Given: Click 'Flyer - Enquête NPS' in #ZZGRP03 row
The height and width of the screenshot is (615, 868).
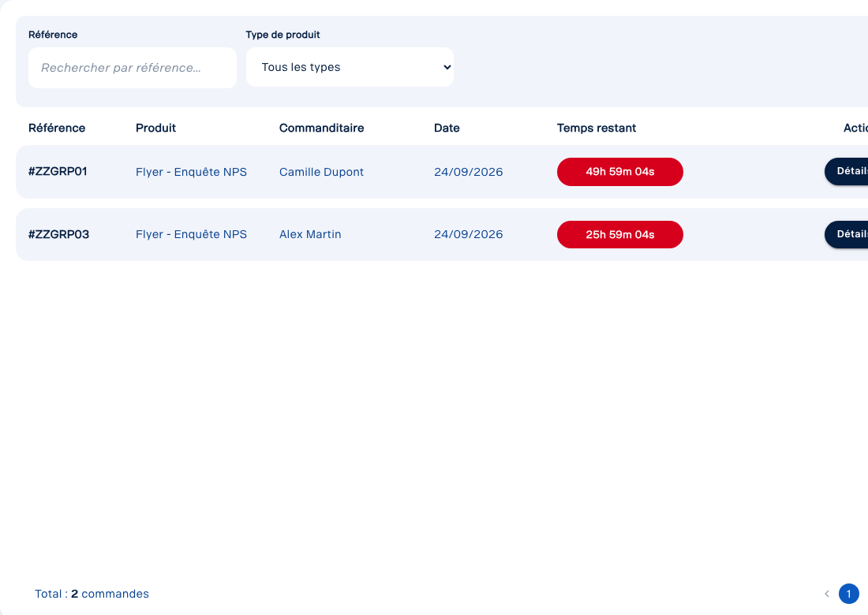Looking at the screenshot, I should (191, 234).
